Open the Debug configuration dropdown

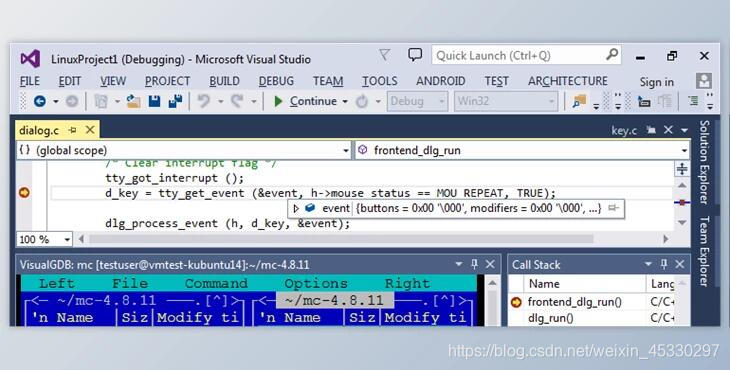[x=417, y=101]
